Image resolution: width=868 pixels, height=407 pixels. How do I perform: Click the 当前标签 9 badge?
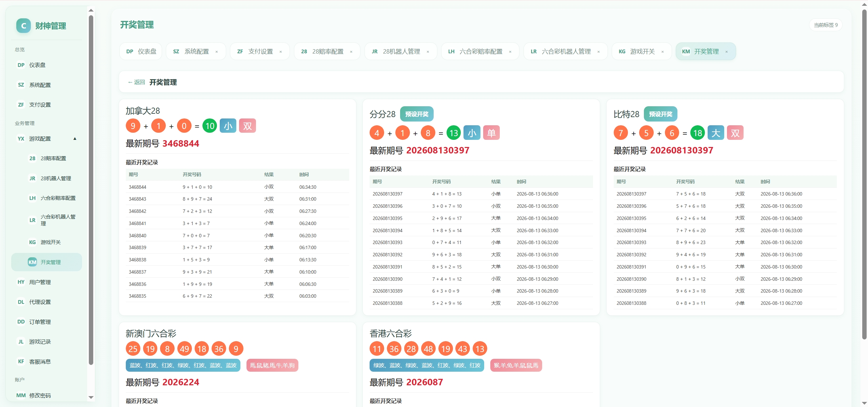[x=826, y=25]
